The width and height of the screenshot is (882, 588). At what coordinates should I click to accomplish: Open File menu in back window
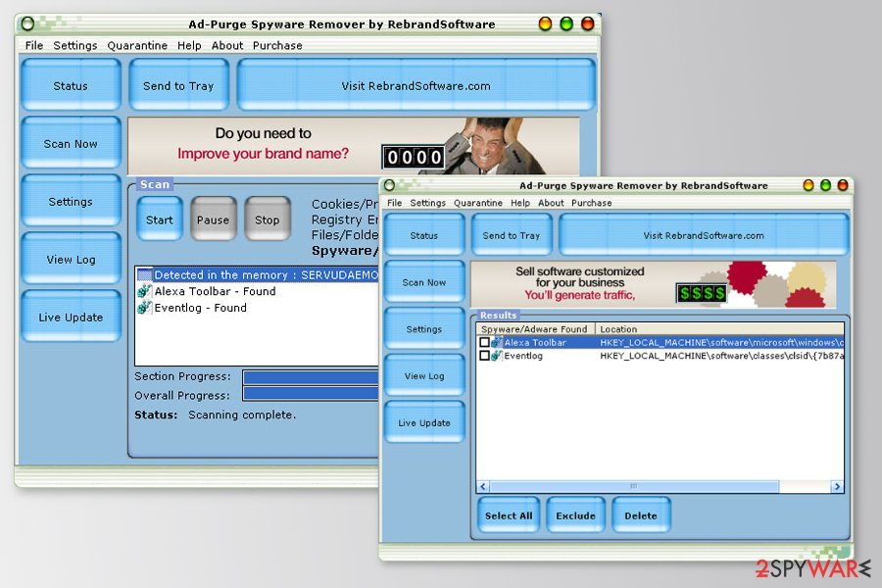[34, 46]
